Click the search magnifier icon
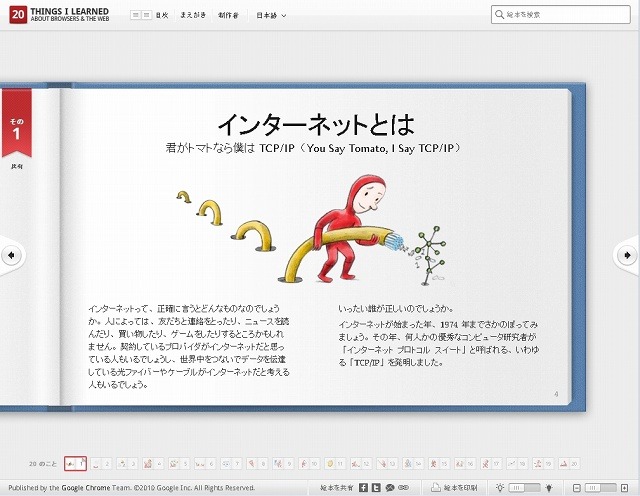The image size is (640, 496). 499,15
